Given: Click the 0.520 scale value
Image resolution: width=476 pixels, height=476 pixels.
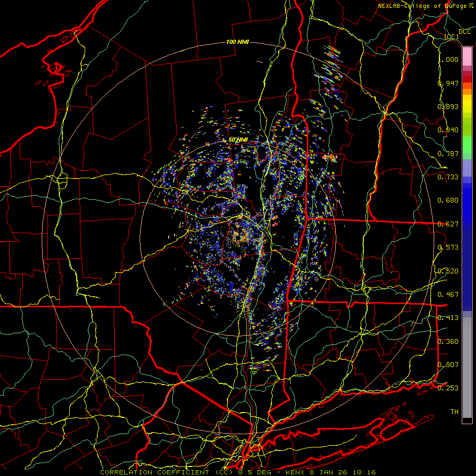Looking at the screenshot, I should (x=448, y=271).
